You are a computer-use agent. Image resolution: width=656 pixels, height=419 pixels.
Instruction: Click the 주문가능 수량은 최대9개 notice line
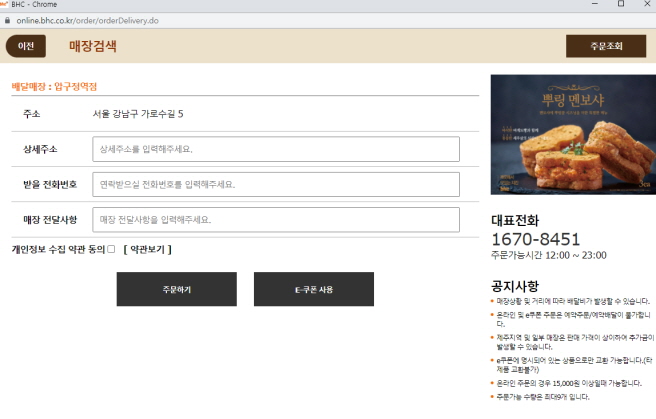[x=543, y=397]
